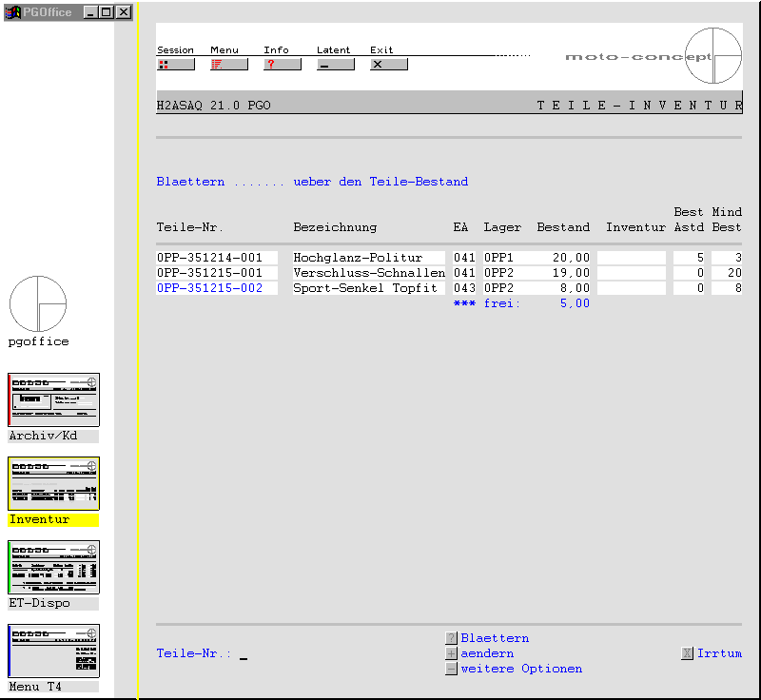Open the Menu icon button
761x700 pixels.
tap(228, 65)
